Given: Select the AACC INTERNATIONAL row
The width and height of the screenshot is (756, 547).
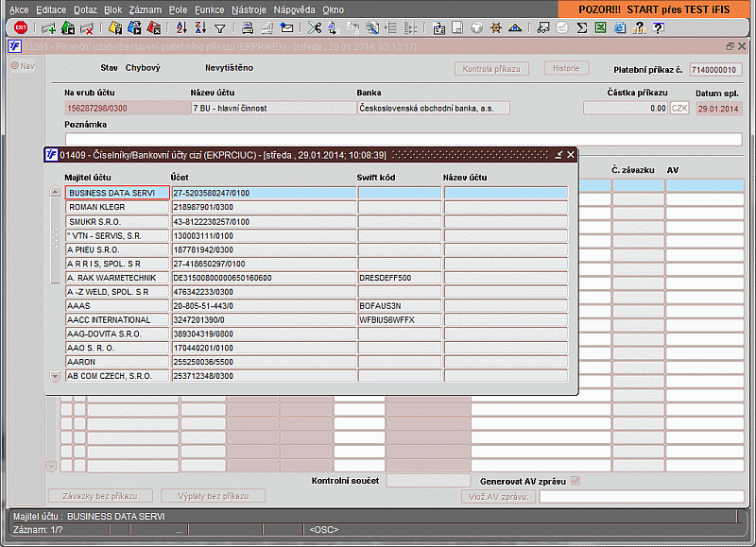Looking at the screenshot, I should (x=117, y=319).
